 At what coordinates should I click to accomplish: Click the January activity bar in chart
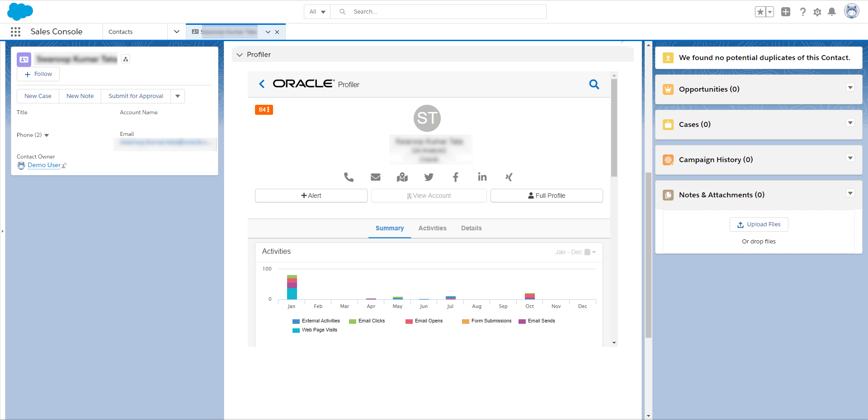292,287
